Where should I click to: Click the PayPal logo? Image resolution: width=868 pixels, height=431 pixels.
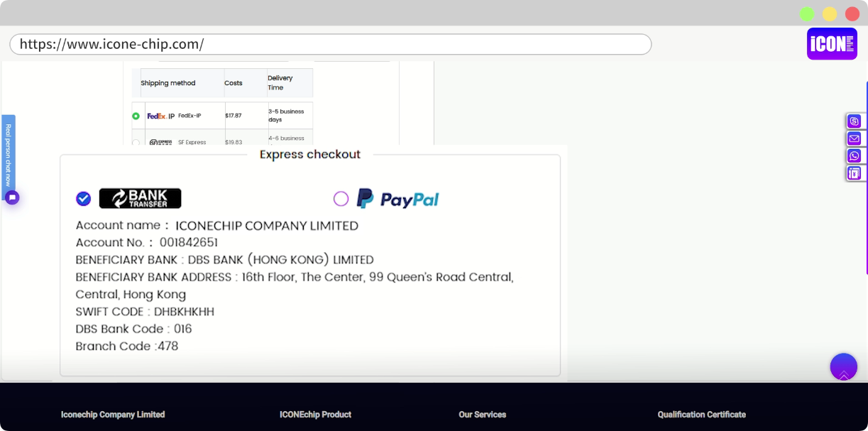tap(397, 199)
